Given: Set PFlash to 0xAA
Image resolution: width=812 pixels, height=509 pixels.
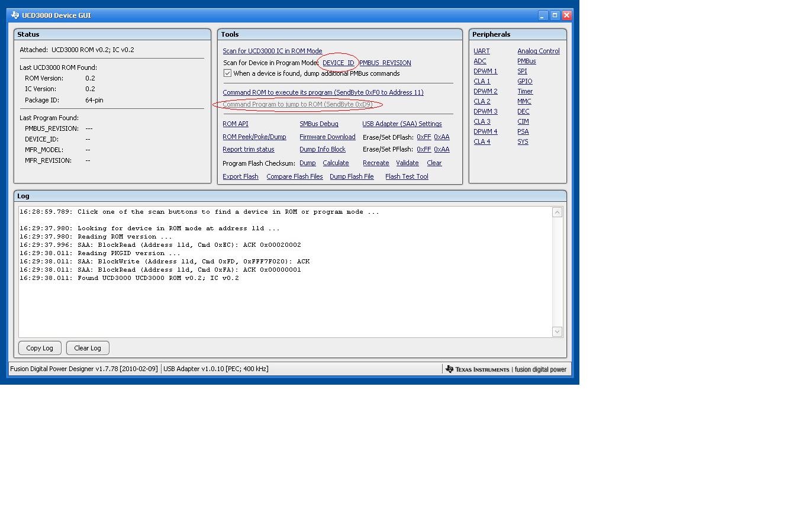Looking at the screenshot, I should (x=442, y=149).
